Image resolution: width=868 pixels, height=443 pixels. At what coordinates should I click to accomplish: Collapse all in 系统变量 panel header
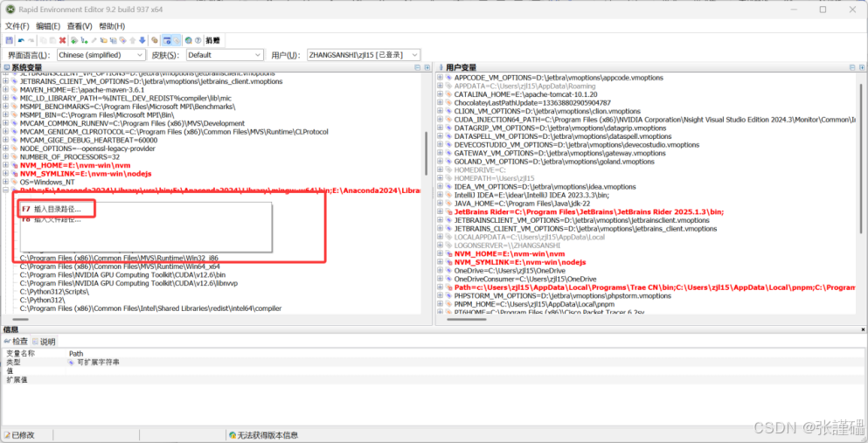[418, 67]
